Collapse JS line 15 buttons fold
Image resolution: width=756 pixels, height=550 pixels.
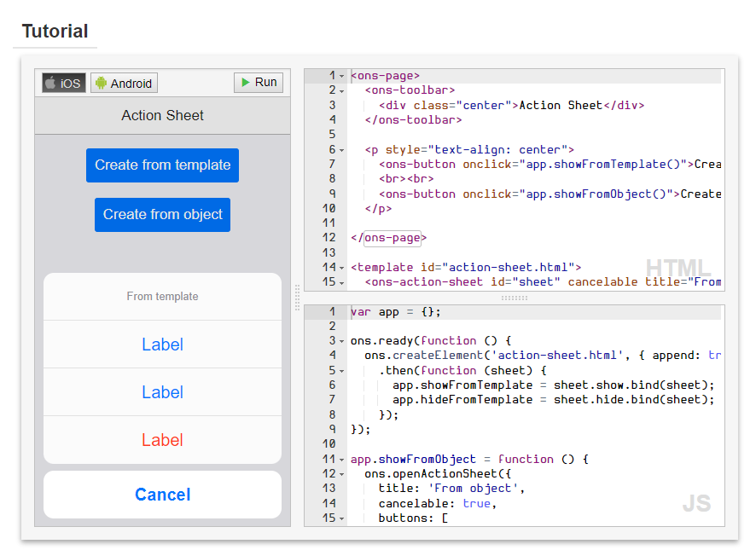click(341, 518)
